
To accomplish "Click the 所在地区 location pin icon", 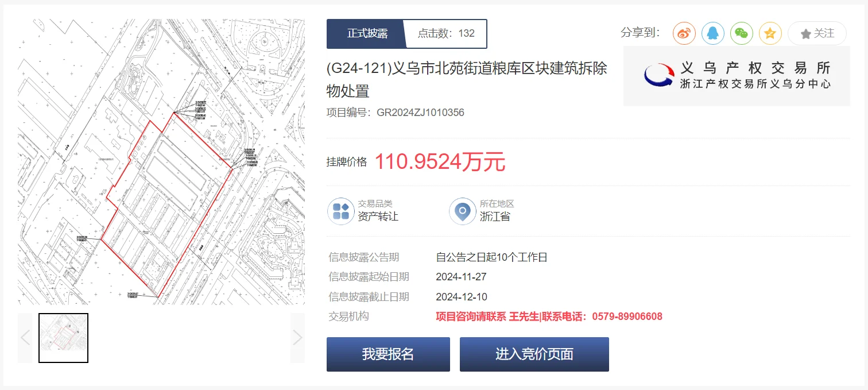I will point(462,211).
